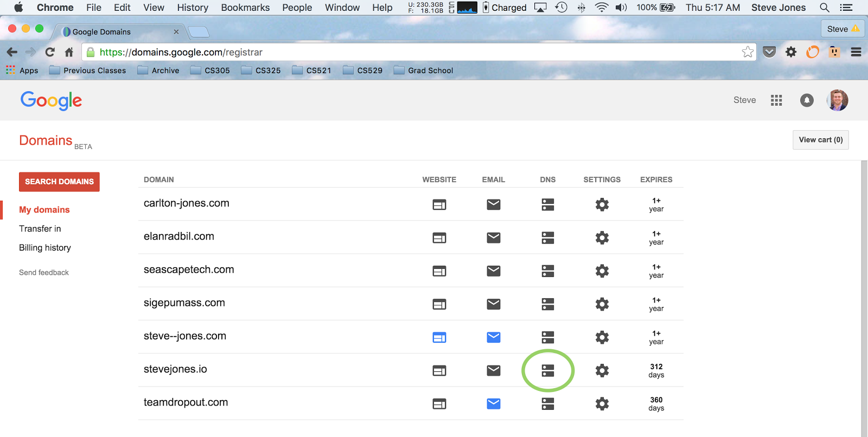Open email icon for elanradbil.com
Image resolution: width=868 pixels, height=437 pixels.
coord(494,237)
